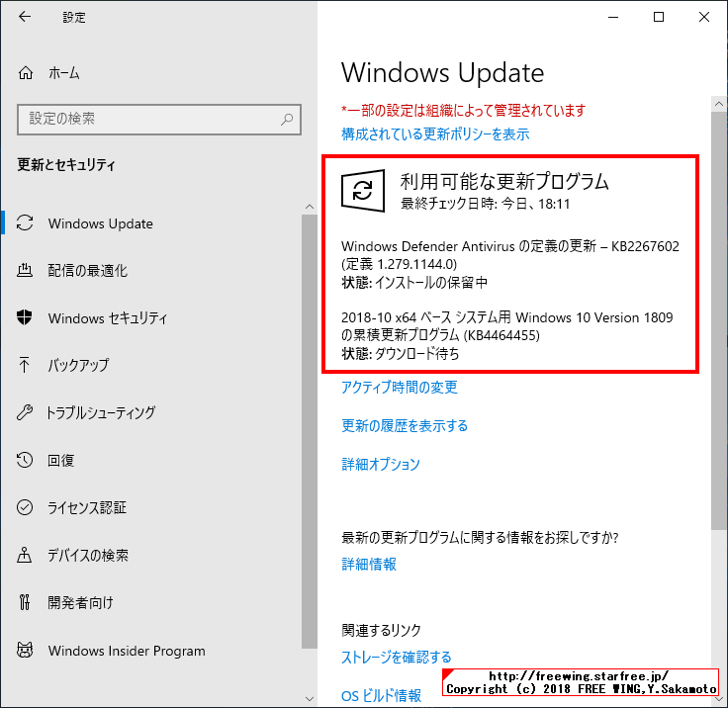This screenshot has height=708, width=728.
Task: Click the 開発者向け tools icon
Action: coord(25,602)
